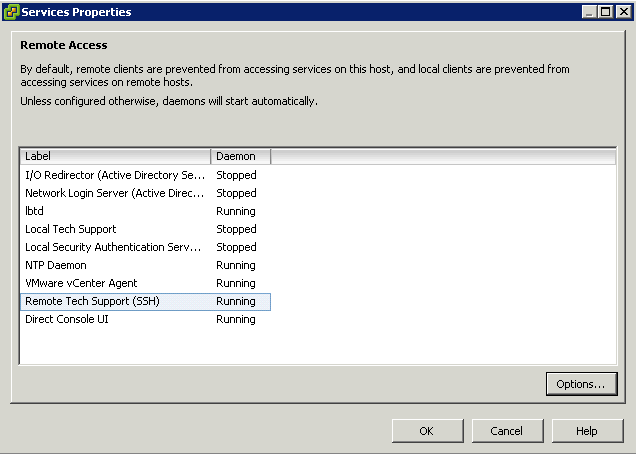The height and width of the screenshot is (454, 636).
Task: Maximize the Services Properties window
Action: tap(606, 12)
